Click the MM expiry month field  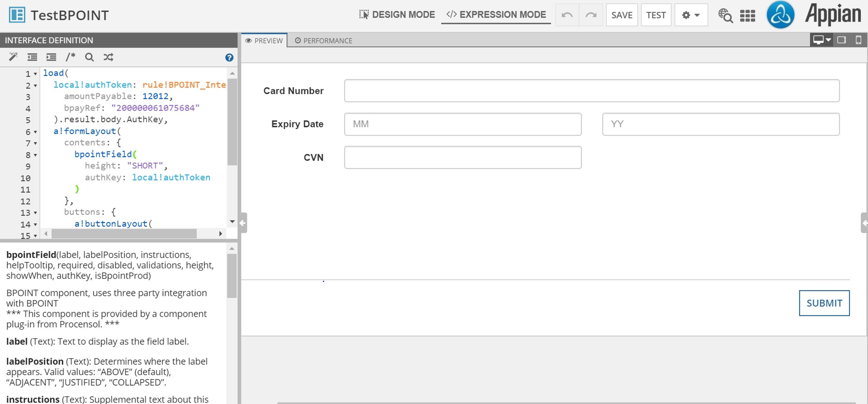coord(463,124)
